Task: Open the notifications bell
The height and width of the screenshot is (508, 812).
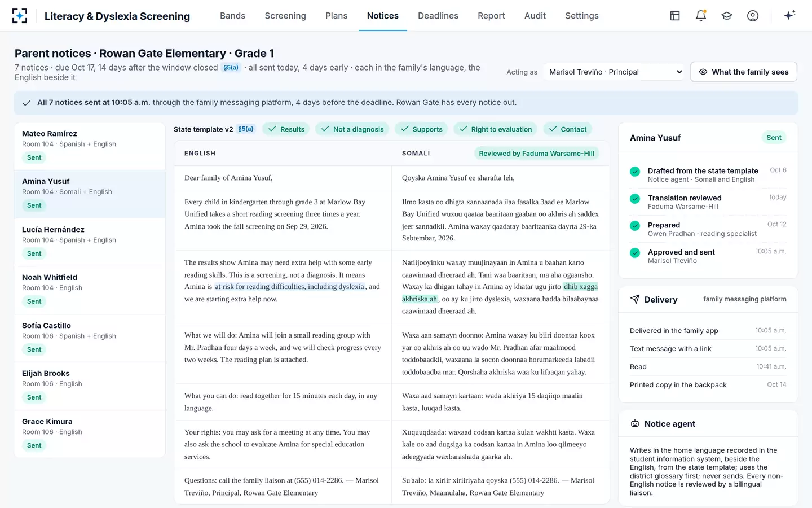Action: [x=701, y=16]
